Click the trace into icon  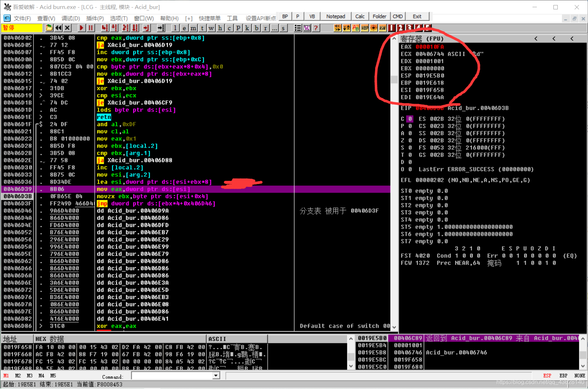(x=125, y=28)
